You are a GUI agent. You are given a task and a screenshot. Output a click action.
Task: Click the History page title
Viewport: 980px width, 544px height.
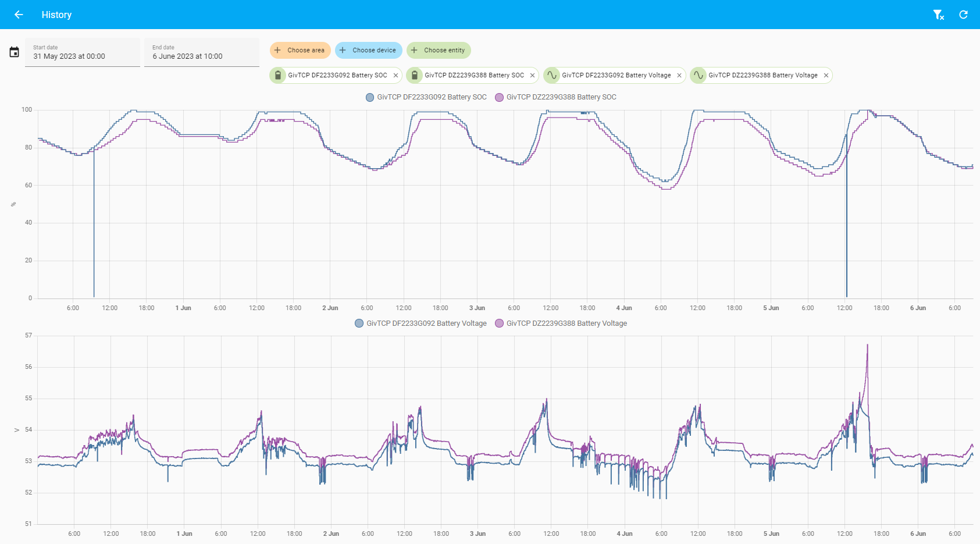click(x=56, y=15)
